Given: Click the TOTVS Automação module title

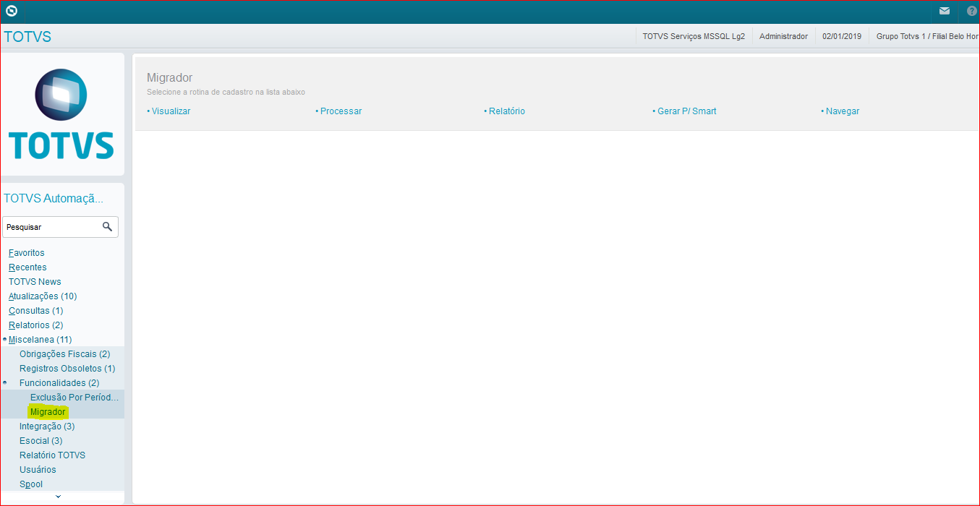Looking at the screenshot, I should [54, 199].
